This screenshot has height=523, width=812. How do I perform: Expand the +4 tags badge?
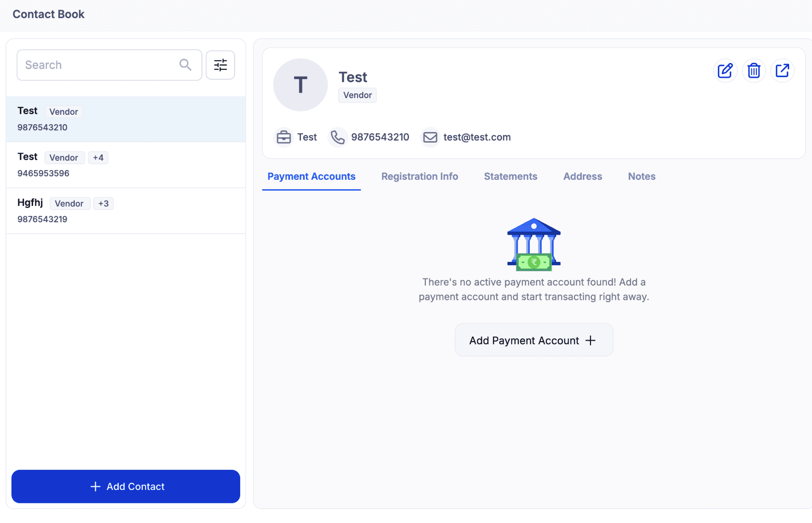(x=98, y=158)
